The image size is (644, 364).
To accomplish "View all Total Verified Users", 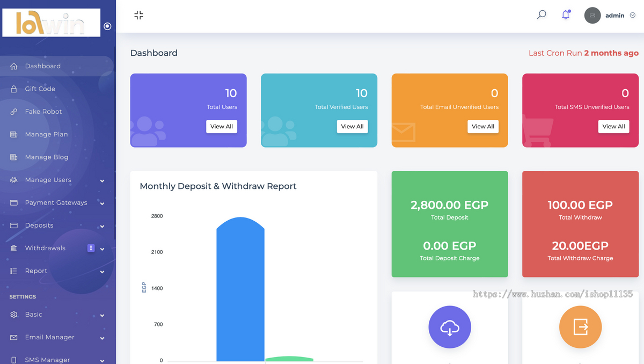I will [353, 127].
